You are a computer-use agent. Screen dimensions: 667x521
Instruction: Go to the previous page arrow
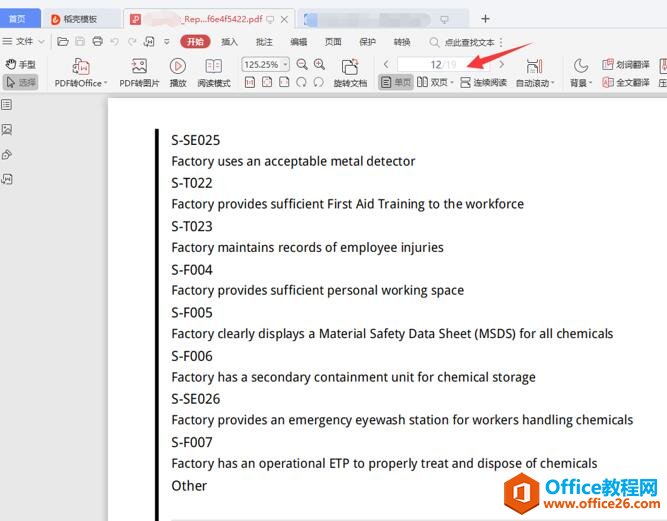click(386, 64)
